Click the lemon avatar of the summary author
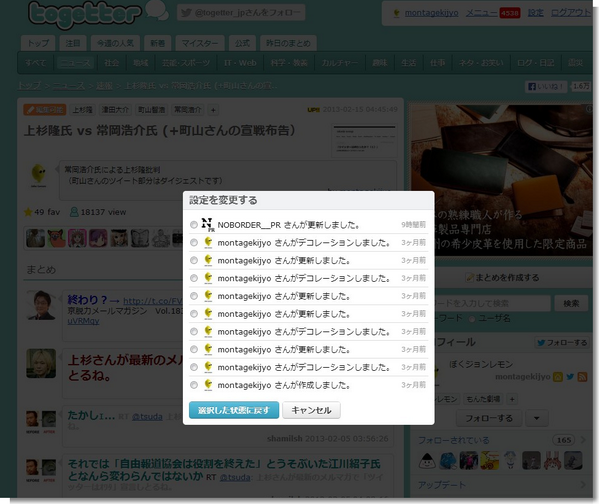This screenshot has width=599, height=504. [x=38, y=175]
